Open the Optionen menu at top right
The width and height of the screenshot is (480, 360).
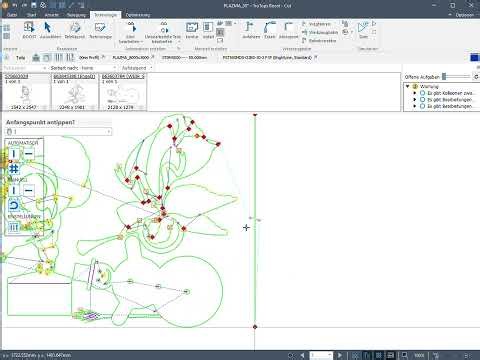(464, 15)
